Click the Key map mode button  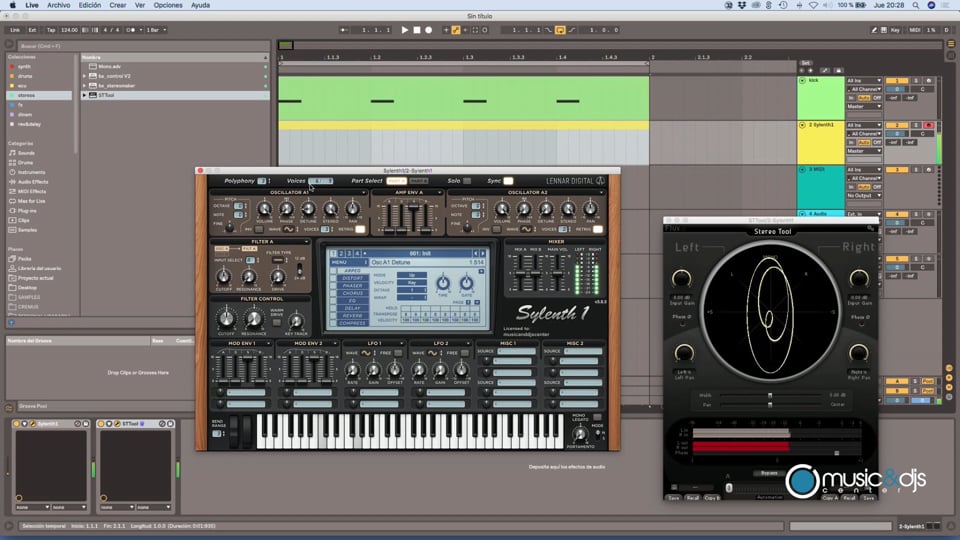coord(895,30)
